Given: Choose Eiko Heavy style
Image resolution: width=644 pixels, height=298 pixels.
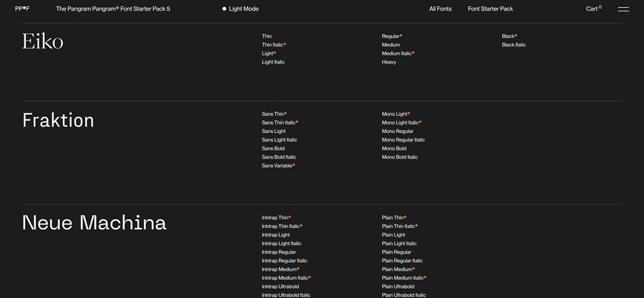Looking at the screenshot, I should click(x=389, y=62).
